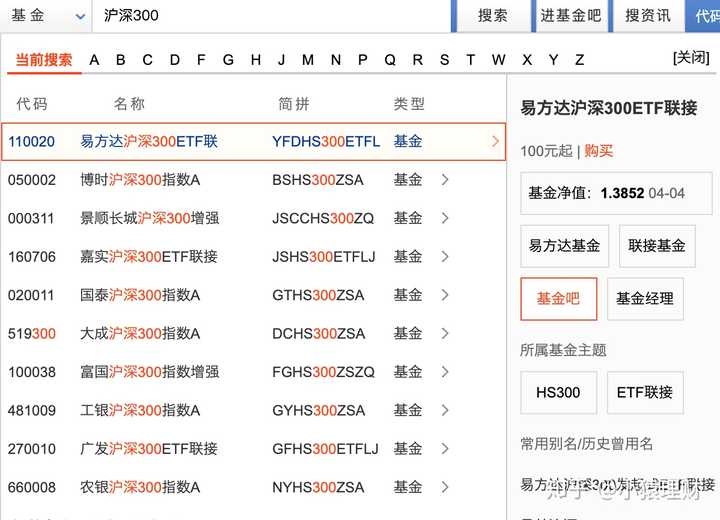Click the 进基金吧 button
The width and height of the screenshot is (720, 520).
click(x=571, y=16)
